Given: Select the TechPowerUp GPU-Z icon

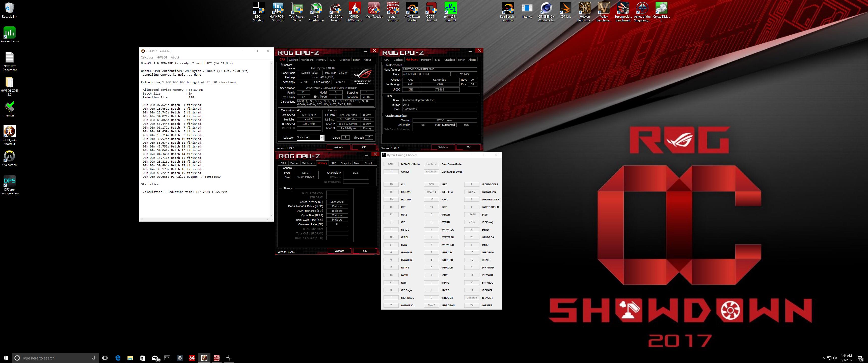Looking at the screenshot, I should tap(297, 12).
